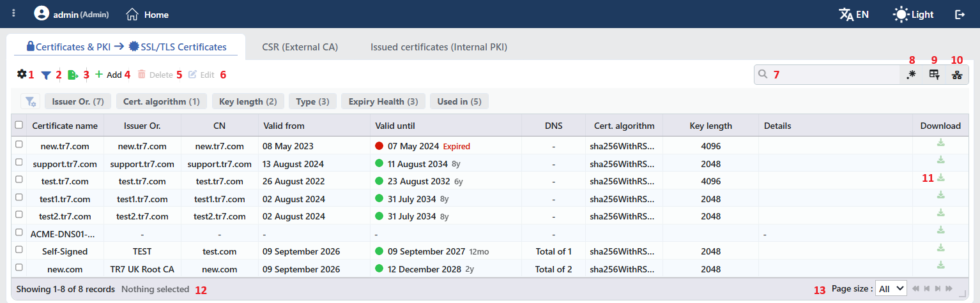Check the test2.tr7.com row checkbox
This screenshot has width=980, height=303.
[x=19, y=215]
